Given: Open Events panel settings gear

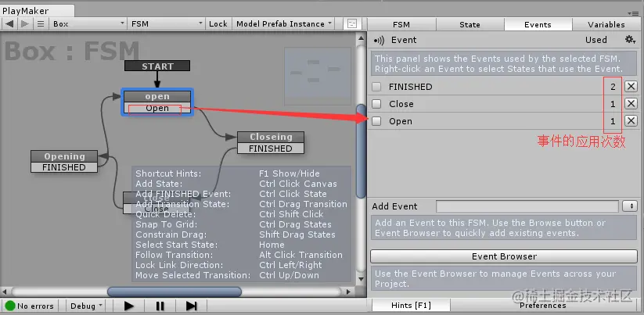Looking at the screenshot, I should (630, 40).
